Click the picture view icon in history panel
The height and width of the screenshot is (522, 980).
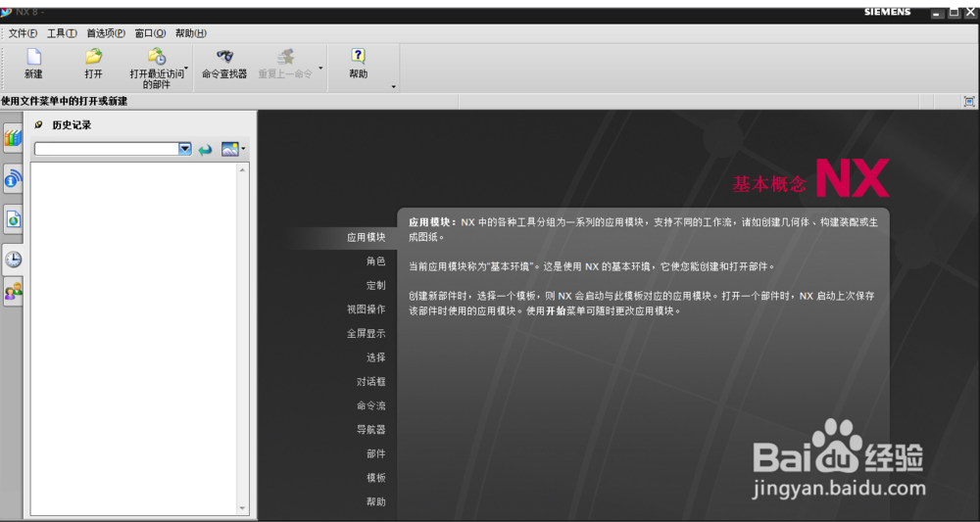pos(230,149)
